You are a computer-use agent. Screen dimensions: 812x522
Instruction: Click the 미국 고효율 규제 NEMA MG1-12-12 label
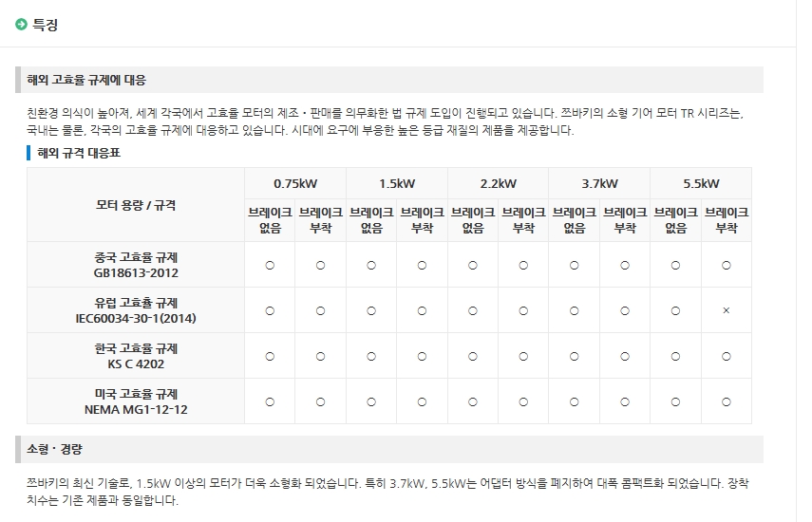pos(136,401)
